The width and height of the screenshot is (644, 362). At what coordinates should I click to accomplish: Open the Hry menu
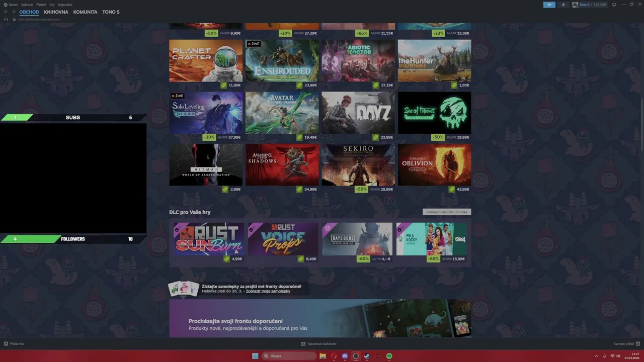click(52, 5)
